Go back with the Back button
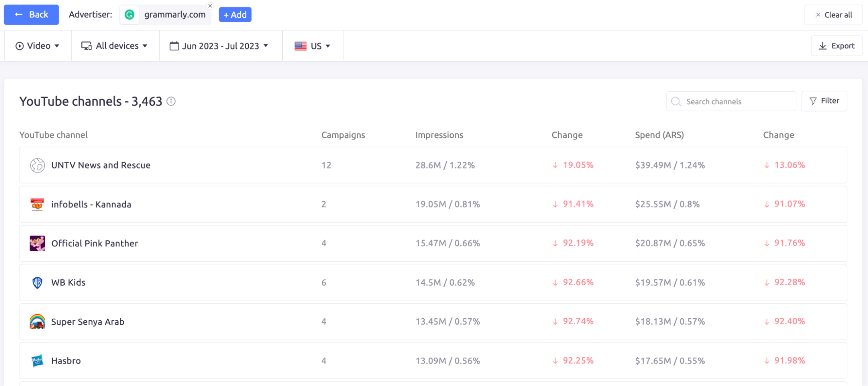Image resolution: width=868 pixels, height=386 pixels. point(31,15)
